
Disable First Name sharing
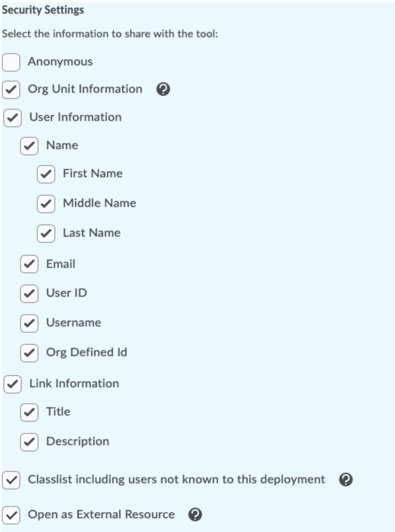(x=46, y=174)
